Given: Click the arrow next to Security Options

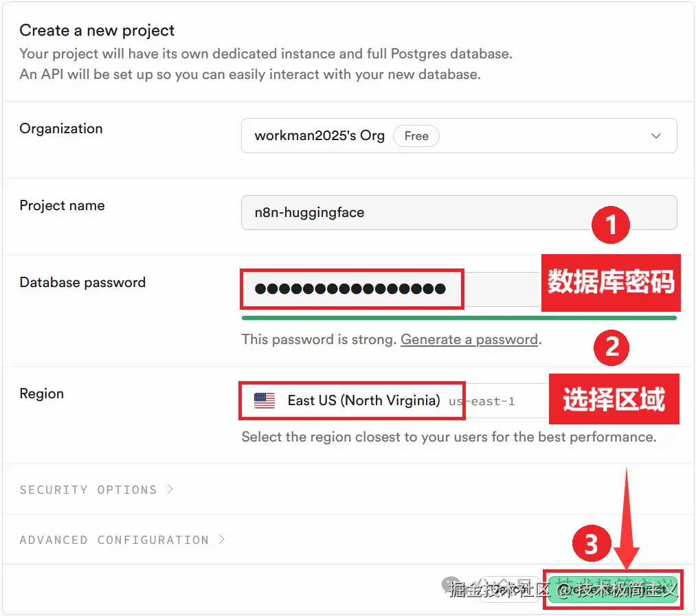Looking at the screenshot, I should click(x=170, y=489).
